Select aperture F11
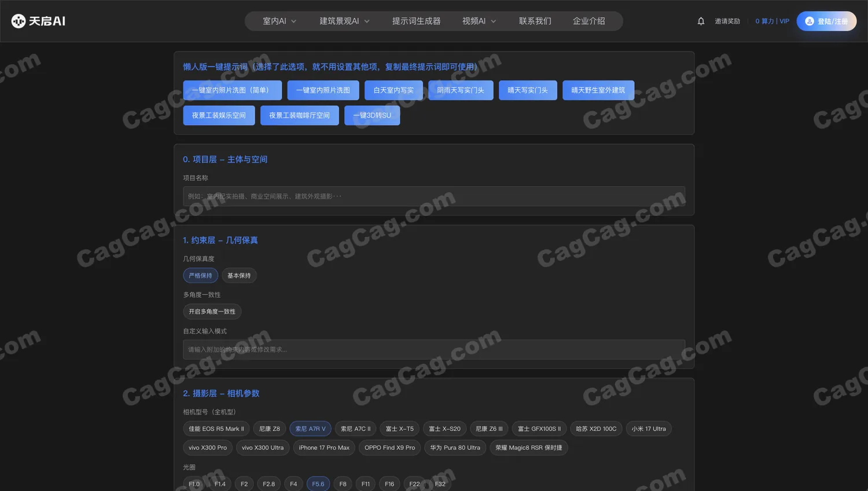The width and height of the screenshot is (868, 491). [366, 484]
